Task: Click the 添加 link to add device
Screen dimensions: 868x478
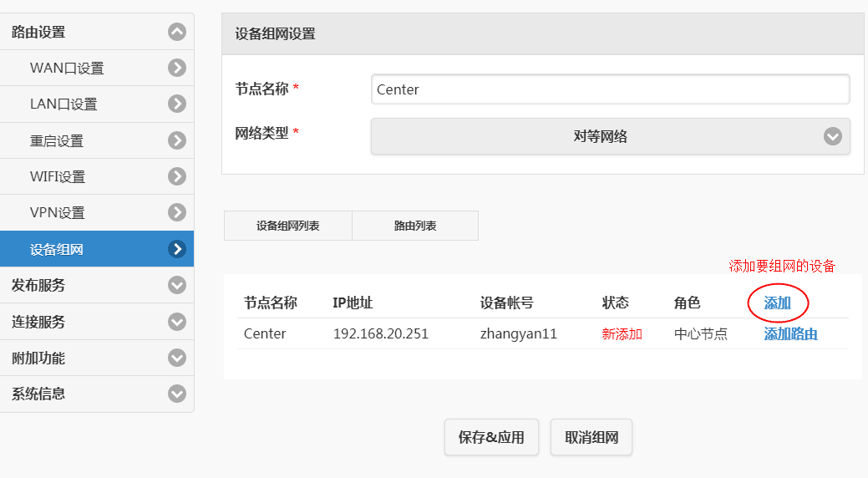Action: pyautogui.click(x=777, y=303)
